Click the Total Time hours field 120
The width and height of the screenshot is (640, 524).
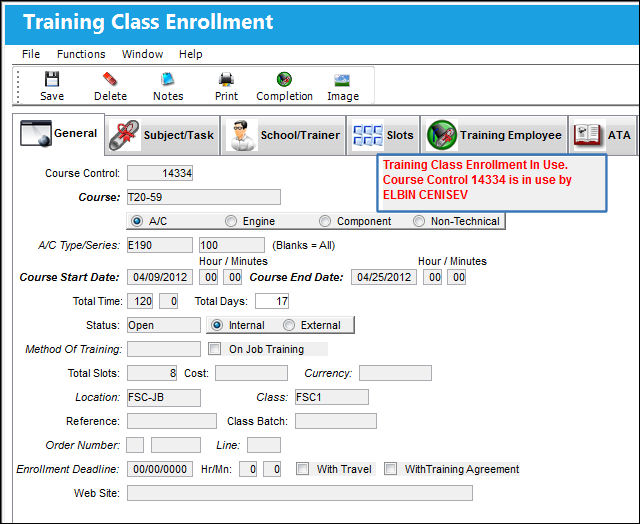(x=140, y=301)
